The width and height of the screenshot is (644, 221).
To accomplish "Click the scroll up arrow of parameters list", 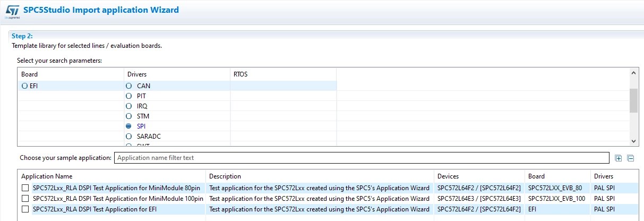I will click(633, 73).
